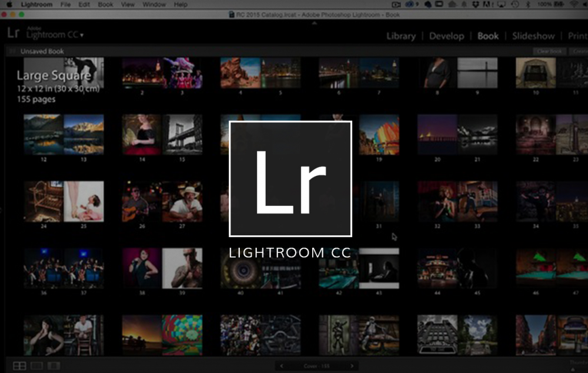Select page 25 baby thumbnail

click(x=83, y=202)
